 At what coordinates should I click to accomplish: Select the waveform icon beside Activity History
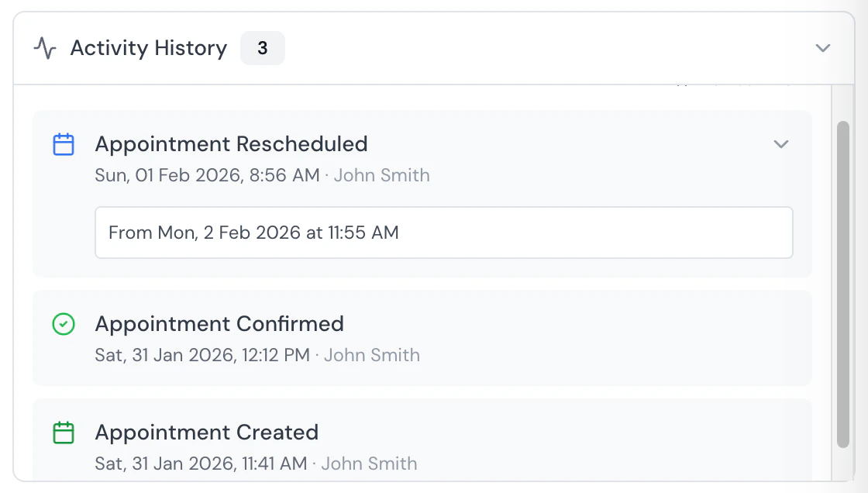tap(46, 47)
